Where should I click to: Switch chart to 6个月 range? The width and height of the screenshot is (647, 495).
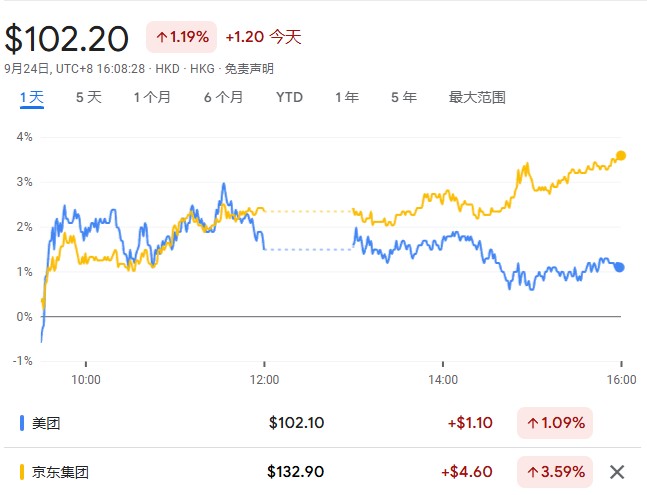coord(223,97)
